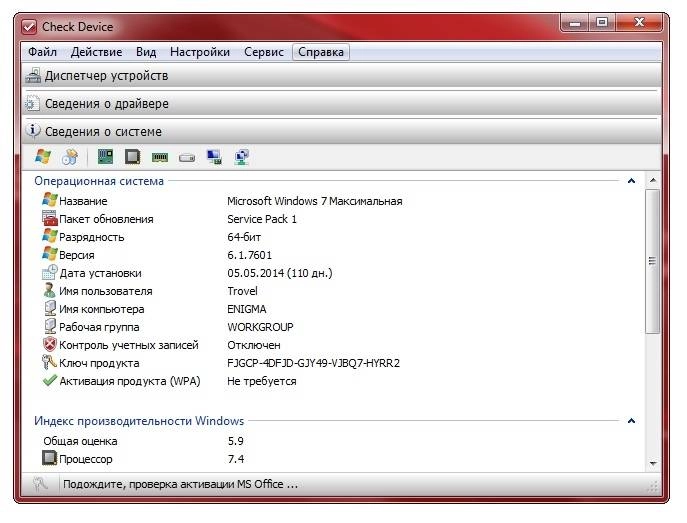Viewport: 687px width, 523px height.
Task: Select the computer name ENIGMA
Action: pyautogui.click(x=247, y=309)
